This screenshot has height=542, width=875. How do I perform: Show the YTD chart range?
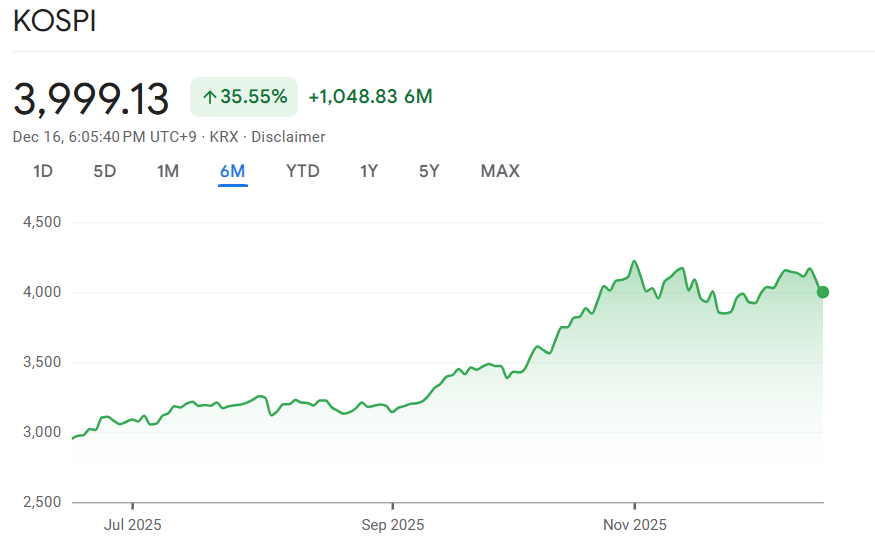[x=303, y=171]
